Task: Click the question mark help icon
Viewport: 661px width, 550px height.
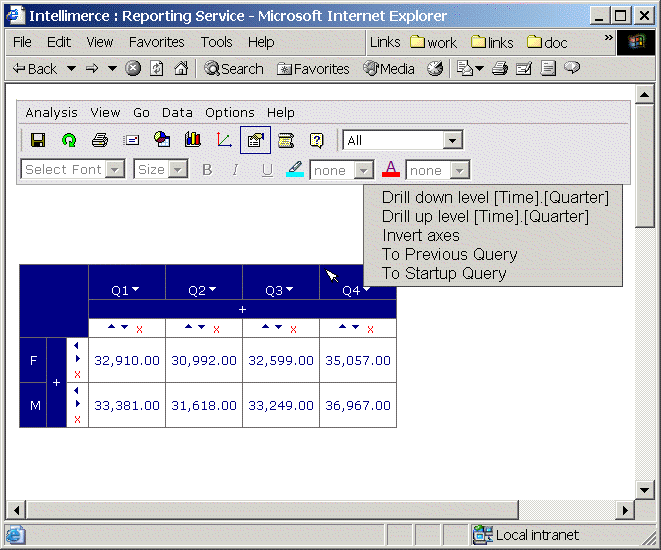Action: point(317,140)
